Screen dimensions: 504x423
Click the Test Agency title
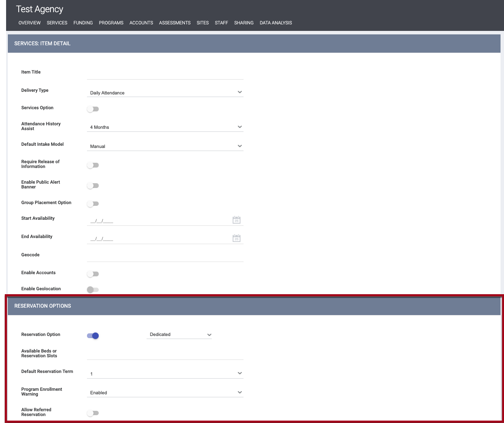click(x=40, y=9)
